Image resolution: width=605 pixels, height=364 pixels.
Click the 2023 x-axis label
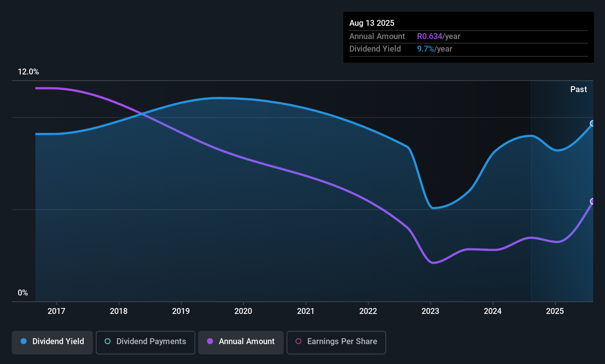(x=430, y=311)
